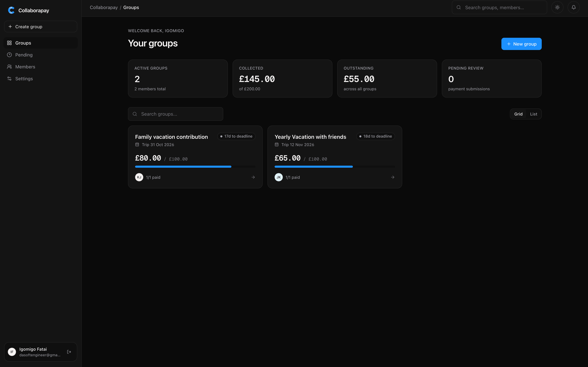
Task: Click the JK member avatar
Action: pyautogui.click(x=279, y=177)
